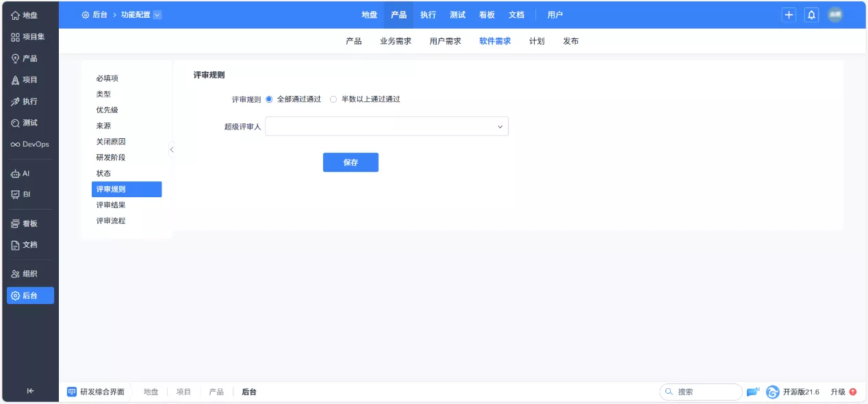Screen dimensions: 868x404
Task: Open the AI assistant chat icon in status bar
Action: click(x=753, y=391)
